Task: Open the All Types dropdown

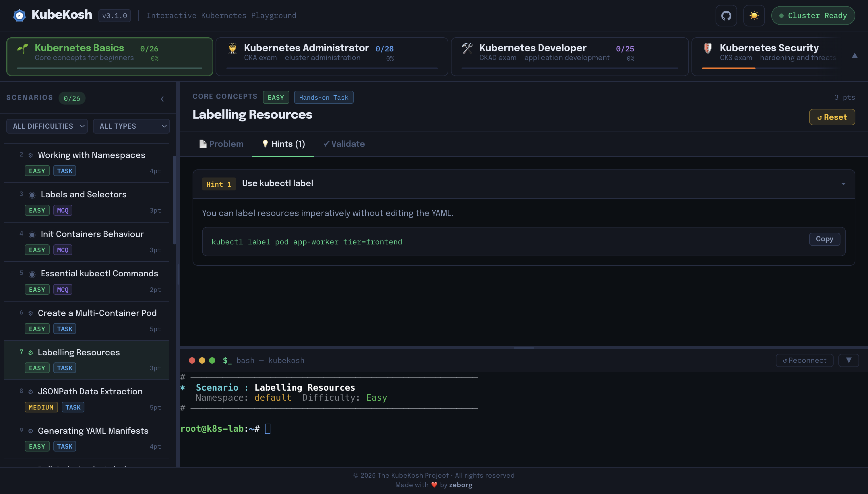Action: coord(131,126)
